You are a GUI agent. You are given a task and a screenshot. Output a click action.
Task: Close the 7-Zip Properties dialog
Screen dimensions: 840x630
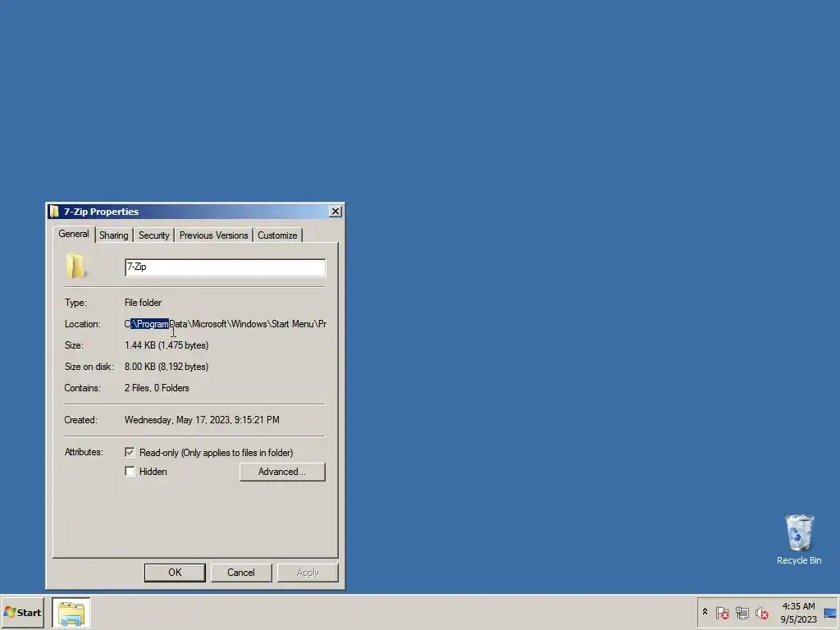click(x=336, y=212)
